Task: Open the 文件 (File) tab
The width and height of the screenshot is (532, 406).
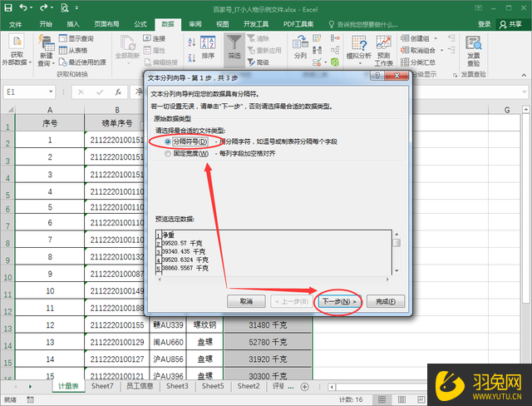Action: coord(15,24)
